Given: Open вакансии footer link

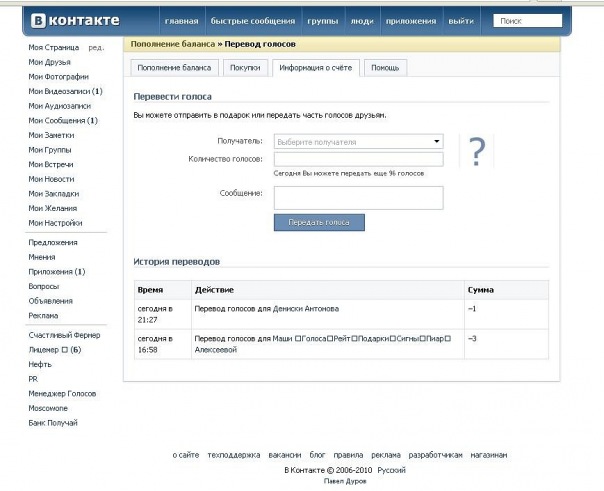Looking at the screenshot, I should [x=285, y=455].
